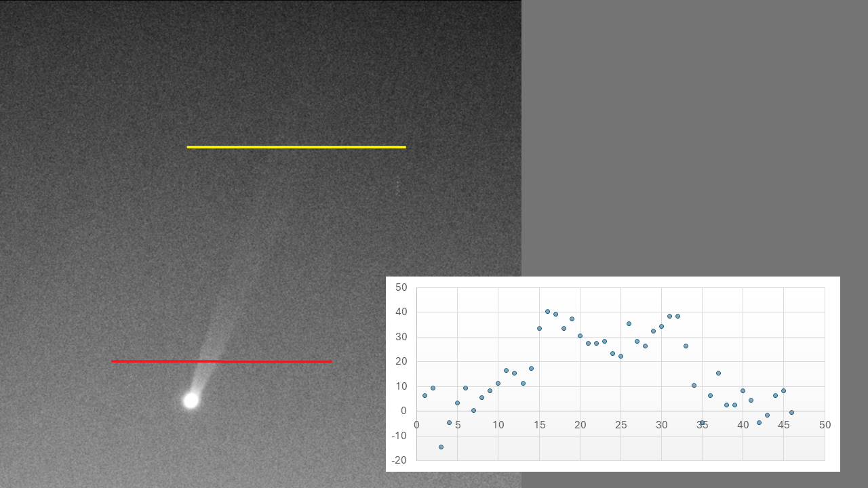The image size is (868, 488).
Task: Click the x-axis label 50 at right end
Action: (825, 425)
